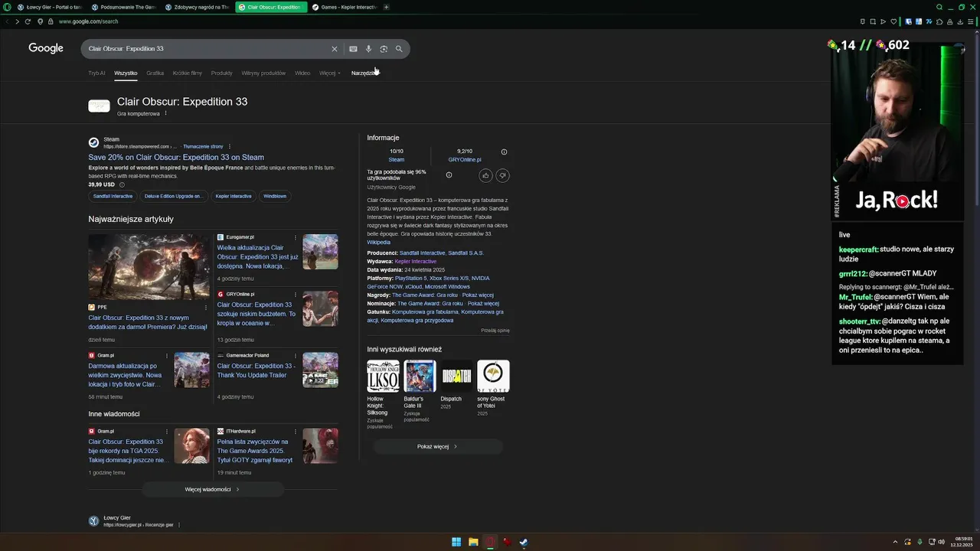Open Opera GX from taskbar
Image resolution: width=980 pixels, height=551 pixels.
pos(490,543)
